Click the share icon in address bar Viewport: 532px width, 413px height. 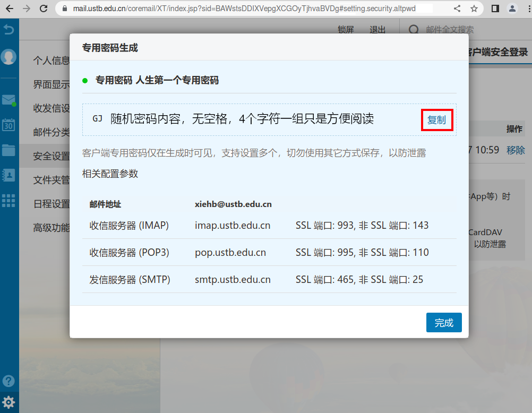tap(457, 8)
